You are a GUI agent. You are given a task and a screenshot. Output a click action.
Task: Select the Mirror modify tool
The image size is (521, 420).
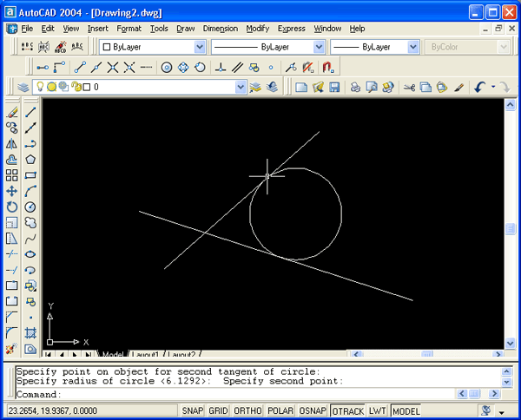pyautogui.click(x=12, y=144)
